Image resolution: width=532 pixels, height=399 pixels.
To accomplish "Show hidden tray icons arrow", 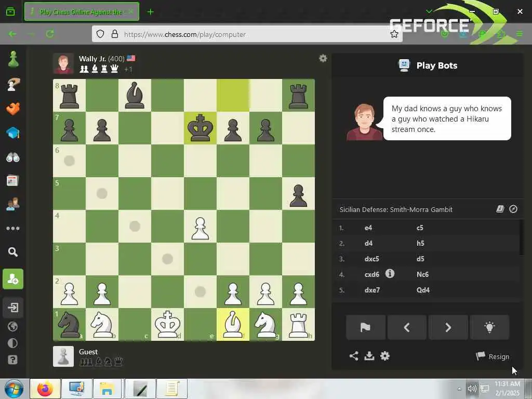I will 459,389.
